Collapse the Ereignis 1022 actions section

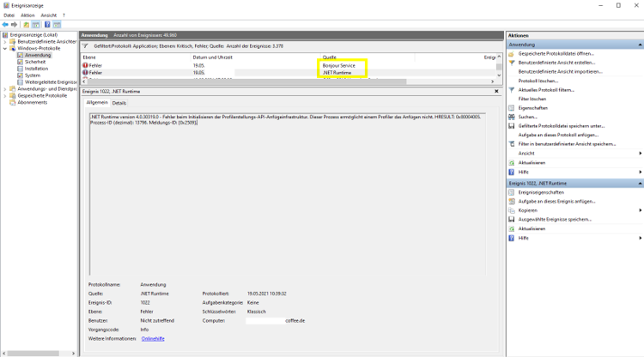pyautogui.click(x=640, y=184)
